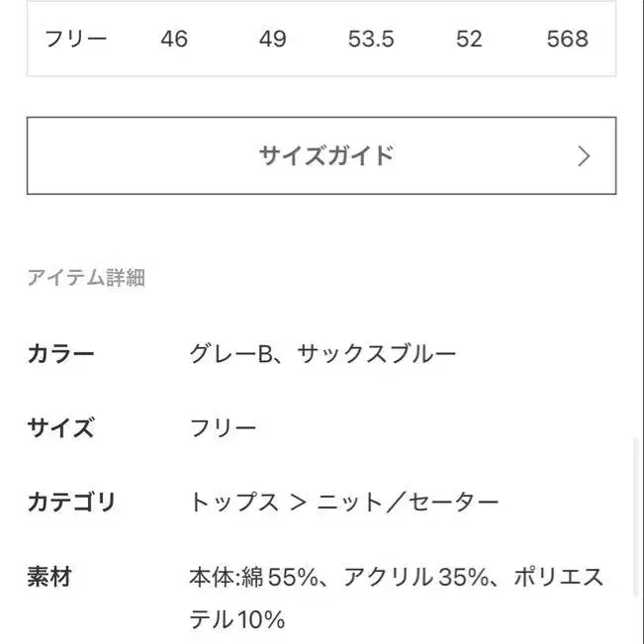Screen dimensions: 644x644
Task: Click the vertical scrollbar on the right edge
Action: (638, 514)
